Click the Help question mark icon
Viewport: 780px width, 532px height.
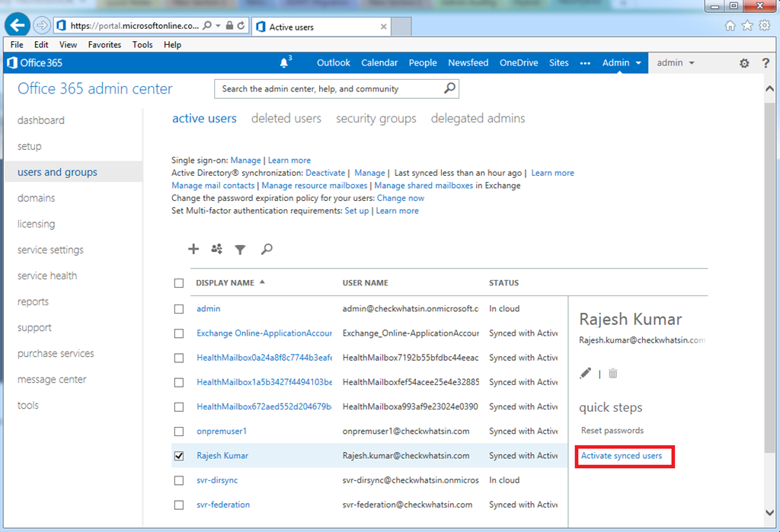(766, 63)
